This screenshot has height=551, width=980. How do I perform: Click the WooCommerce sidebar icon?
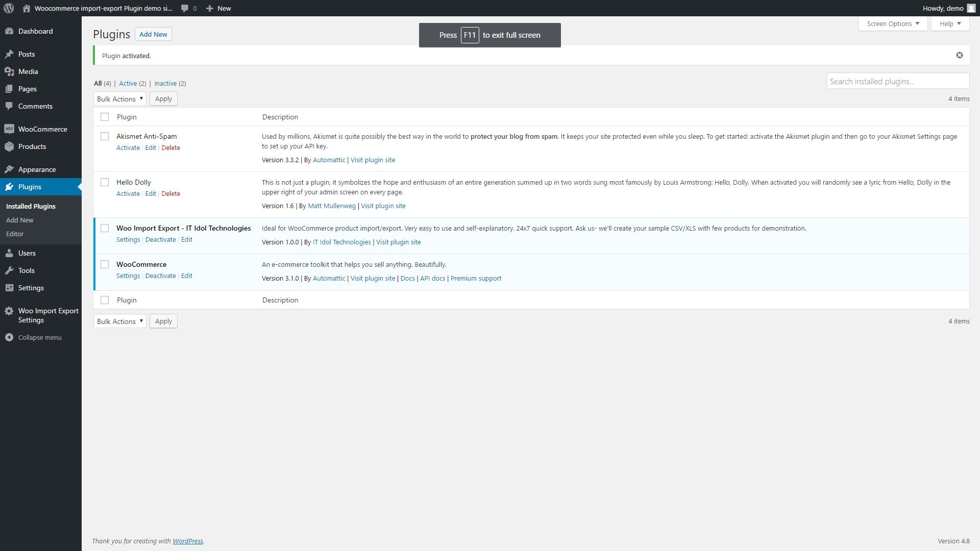click(9, 129)
